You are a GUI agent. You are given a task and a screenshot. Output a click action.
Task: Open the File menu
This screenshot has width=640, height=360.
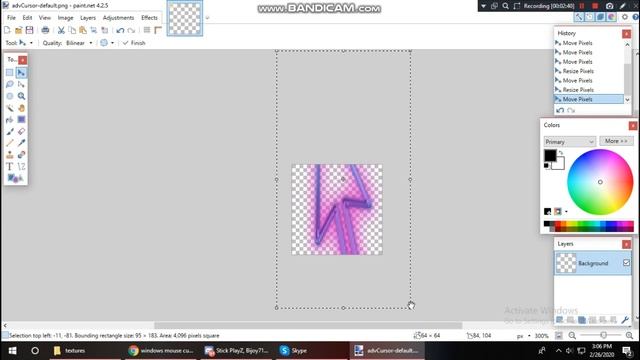coord(11,18)
